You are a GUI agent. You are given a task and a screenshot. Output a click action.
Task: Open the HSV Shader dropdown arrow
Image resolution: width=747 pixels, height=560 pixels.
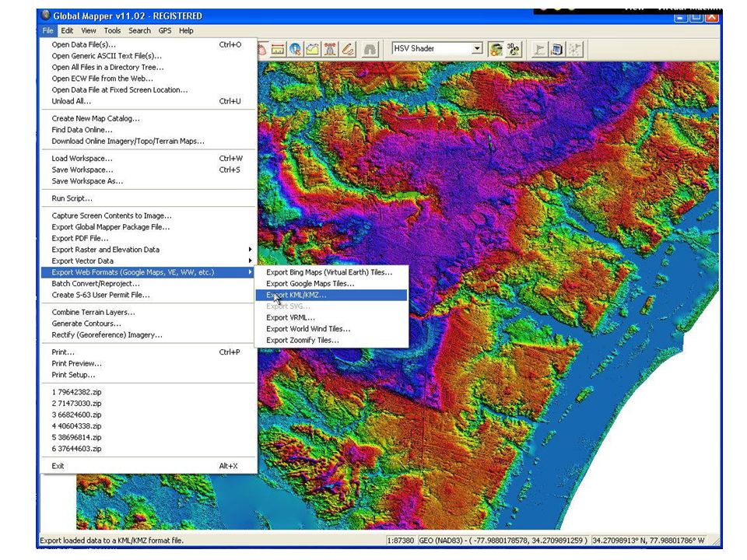point(477,48)
